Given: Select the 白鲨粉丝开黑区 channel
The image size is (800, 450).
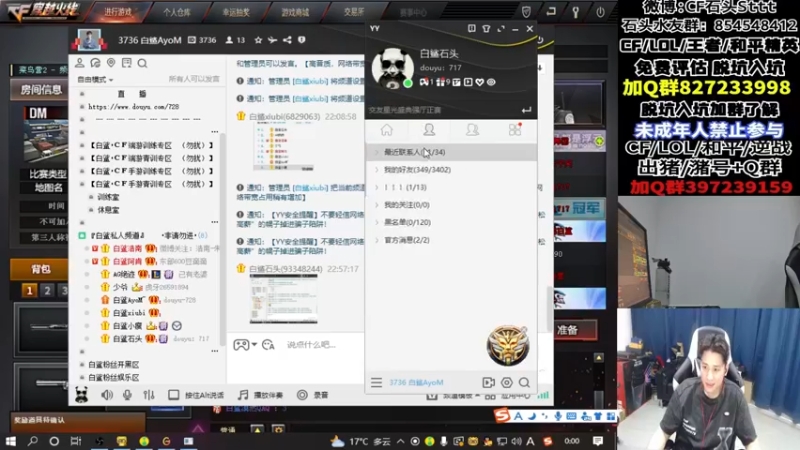Looking at the screenshot, I should point(113,364).
